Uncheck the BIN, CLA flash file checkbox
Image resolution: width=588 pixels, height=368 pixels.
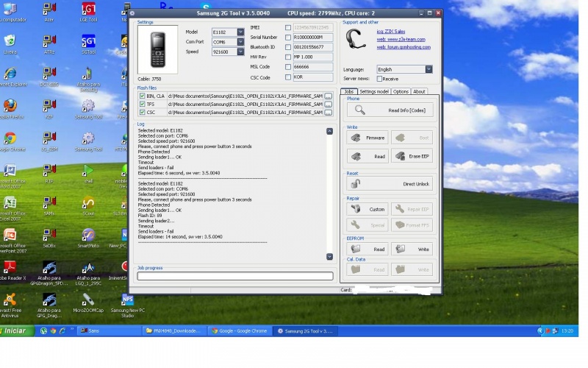pos(142,96)
